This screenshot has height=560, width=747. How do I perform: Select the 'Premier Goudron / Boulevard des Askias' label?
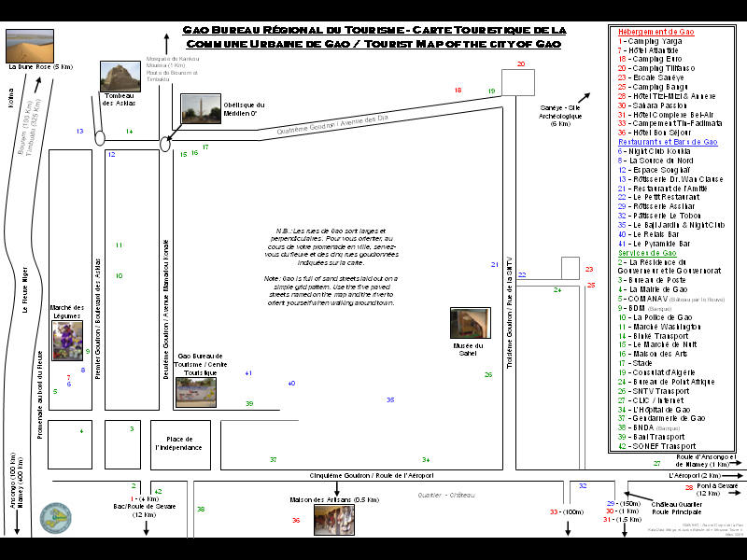tap(98, 319)
